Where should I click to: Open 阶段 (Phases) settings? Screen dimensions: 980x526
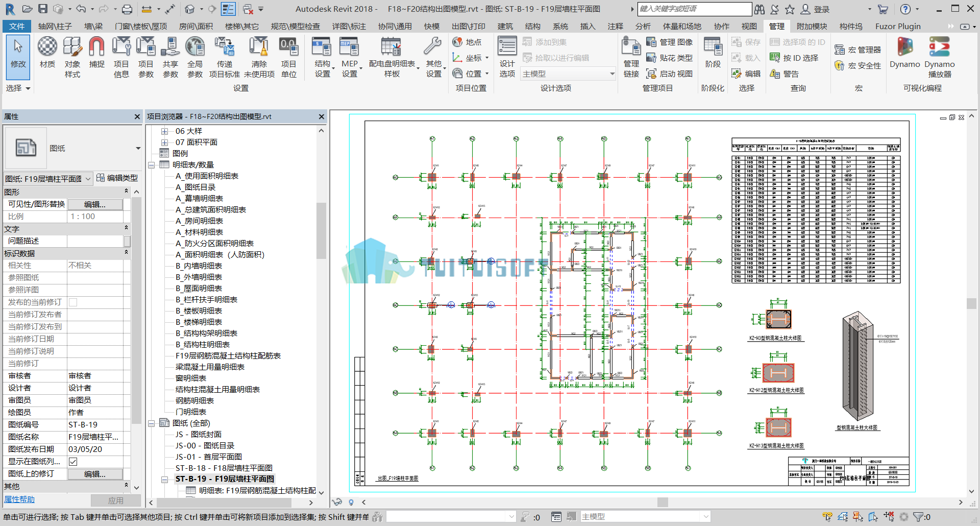coord(713,53)
